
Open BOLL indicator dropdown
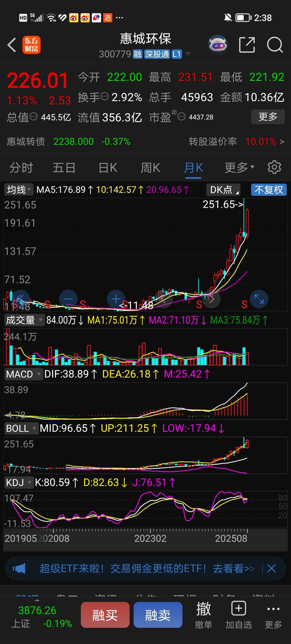(x=21, y=428)
